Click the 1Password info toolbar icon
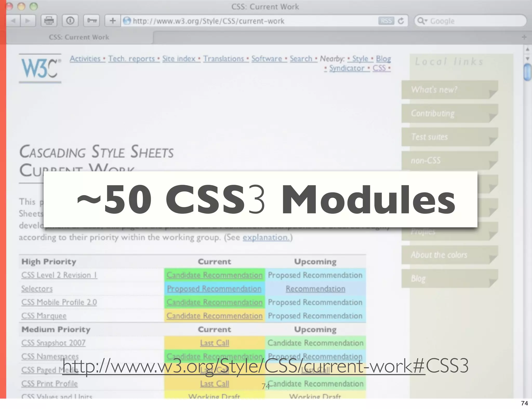Screen dimensions: 532x409 click(x=70, y=21)
